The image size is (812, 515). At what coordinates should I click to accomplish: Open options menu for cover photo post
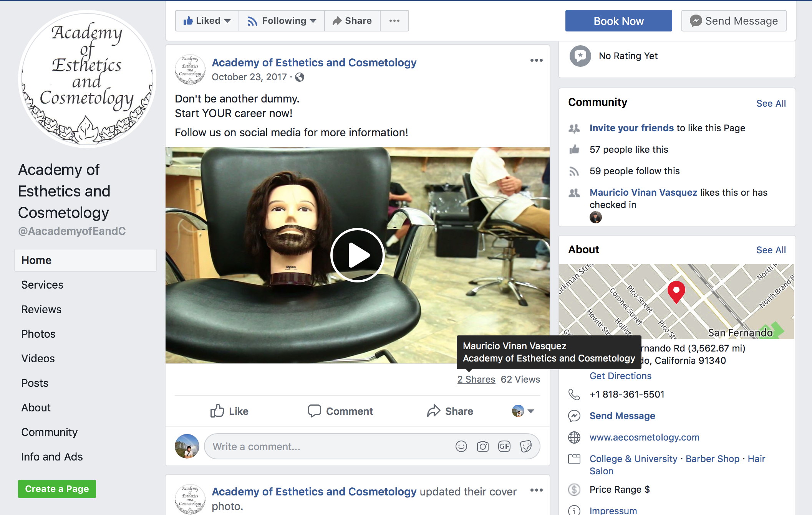pos(536,490)
